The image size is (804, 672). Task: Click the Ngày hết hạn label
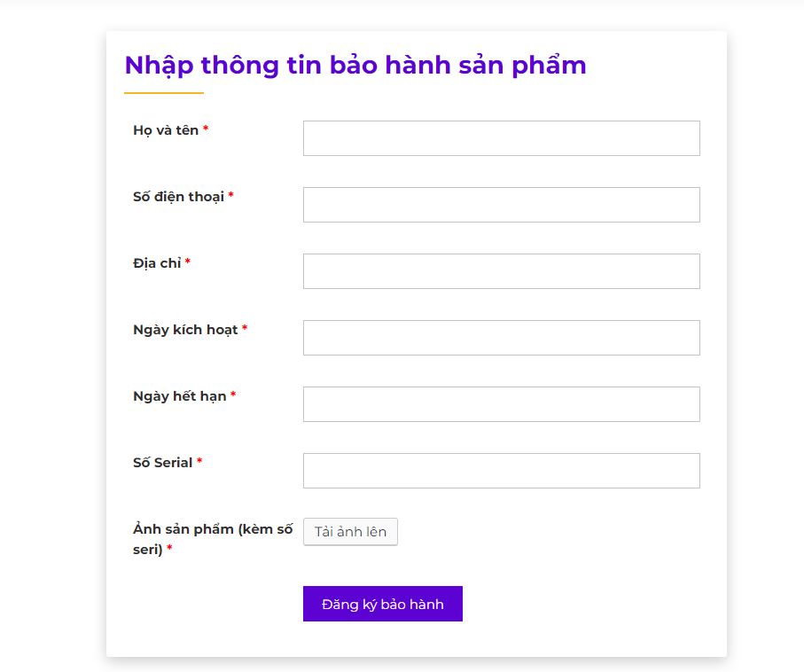click(x=180, y=396)
